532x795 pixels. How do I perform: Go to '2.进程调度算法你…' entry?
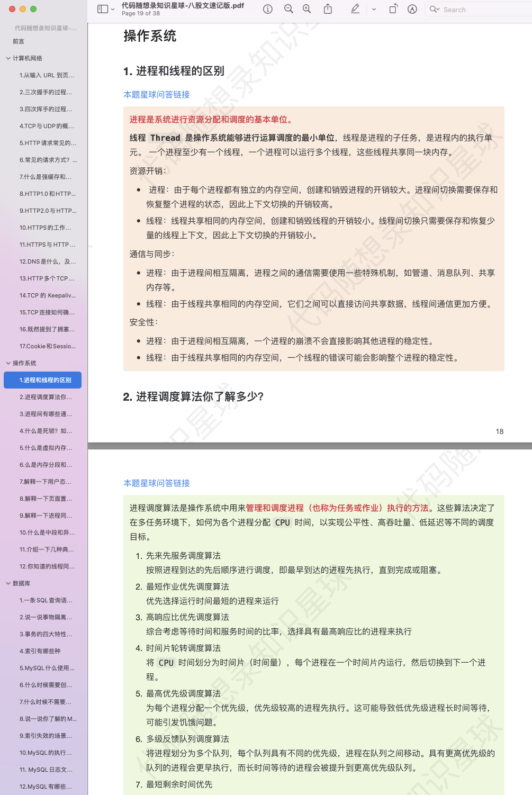coord(46,397)
